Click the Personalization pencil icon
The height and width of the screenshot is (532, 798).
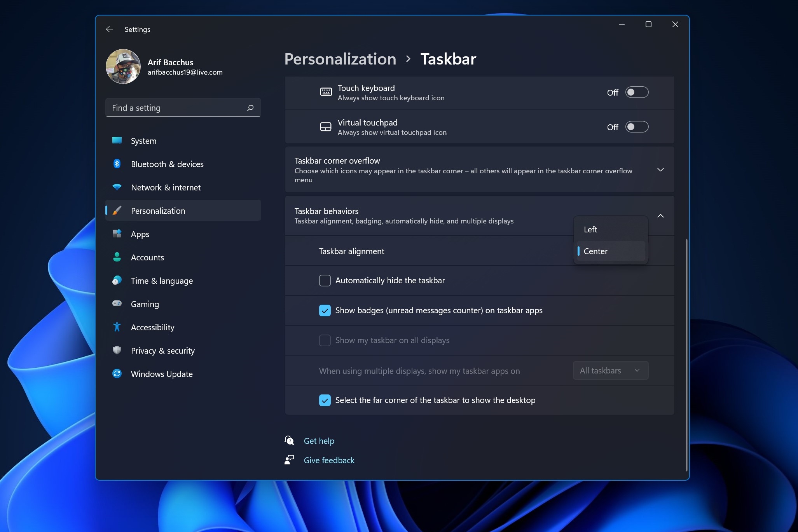[116, 210]
